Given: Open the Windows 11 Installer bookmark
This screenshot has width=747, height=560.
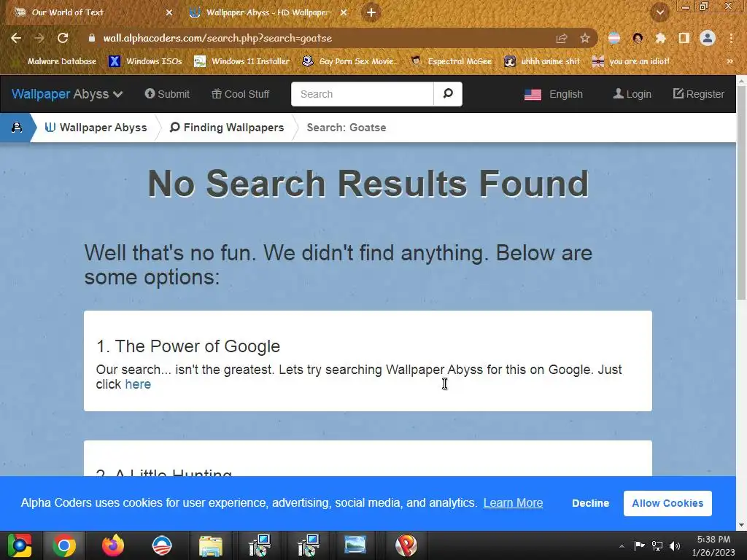Looking at the screenshot, I should 242,61.
